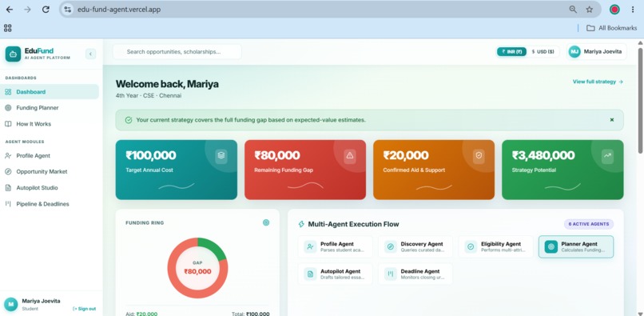Viewport: 644px width, 316px height.
Task: Click the layers icon on Target Annual Cost
Action: coord(221,155)
